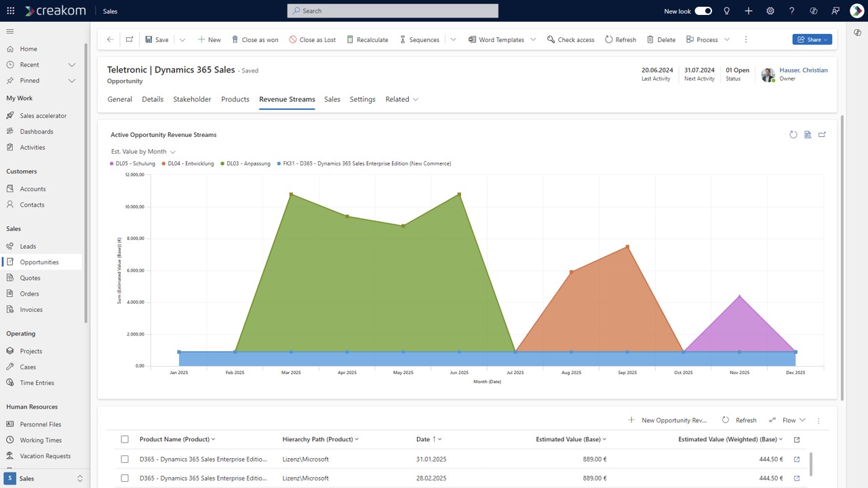This screenshot has height=488, width=868.
Task: Open the Process dropdown arrow
Action: [727, 39]
